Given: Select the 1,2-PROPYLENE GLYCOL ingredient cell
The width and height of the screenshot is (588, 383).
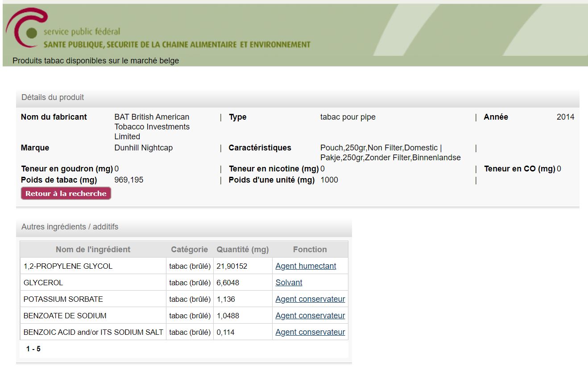Looking at the screenshot, I should pos(93,266).
